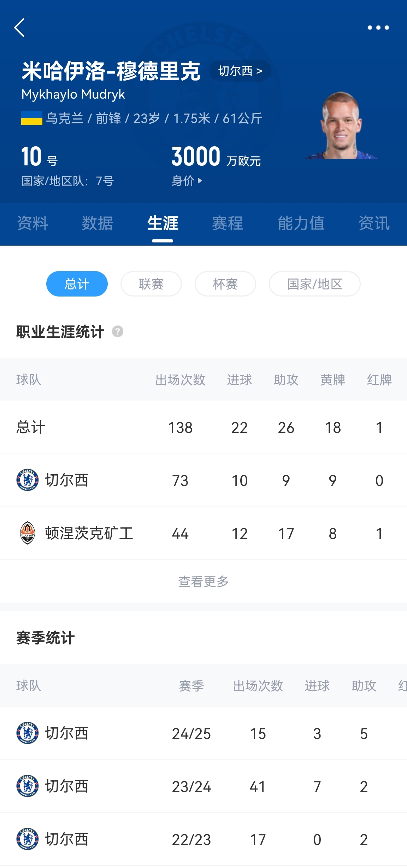Screen dimensions: 407x868
Task: Select the 杯赛 filter pill
Action: tap(225, 284)
